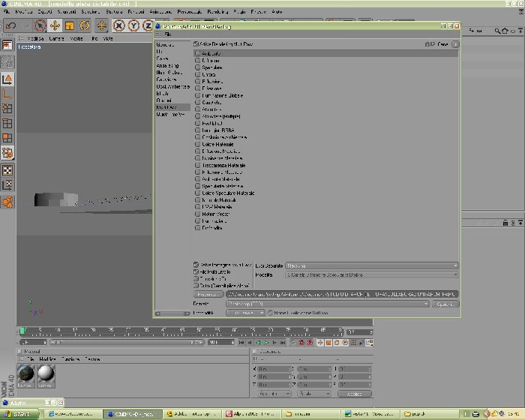Viewport: 525px width, 420px height.
Task: Click the first red record keyframe icon
Action: point(301,342)
